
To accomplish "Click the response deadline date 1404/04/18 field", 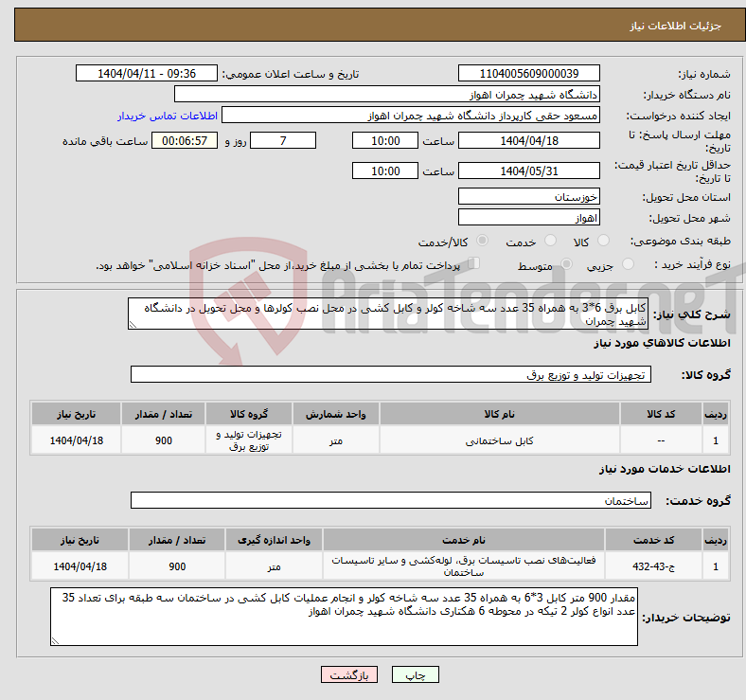I will (x=528, y=140).
